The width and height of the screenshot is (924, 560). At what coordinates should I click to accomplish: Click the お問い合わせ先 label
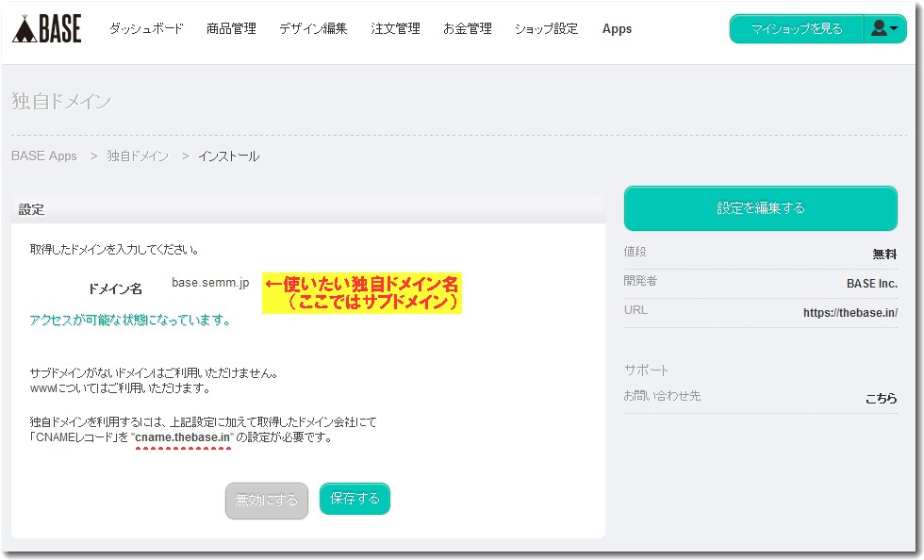(x=662, y=396)
